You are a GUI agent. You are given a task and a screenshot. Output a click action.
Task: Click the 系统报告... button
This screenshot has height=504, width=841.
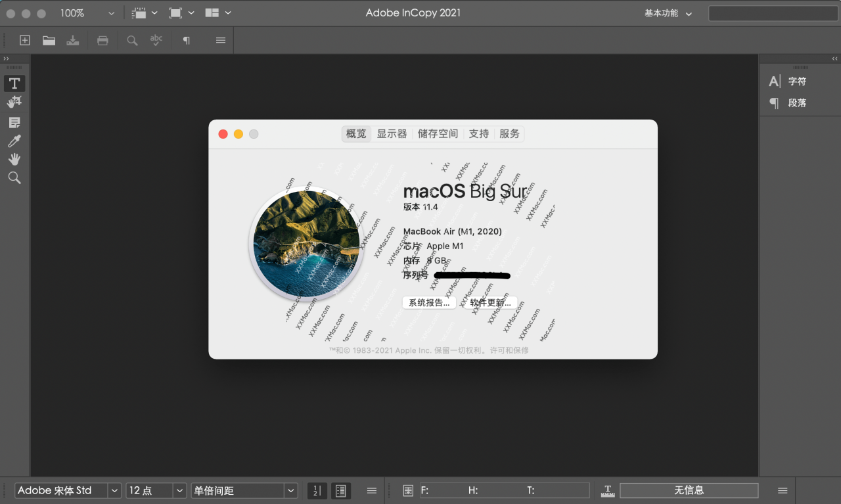[429, 303]
